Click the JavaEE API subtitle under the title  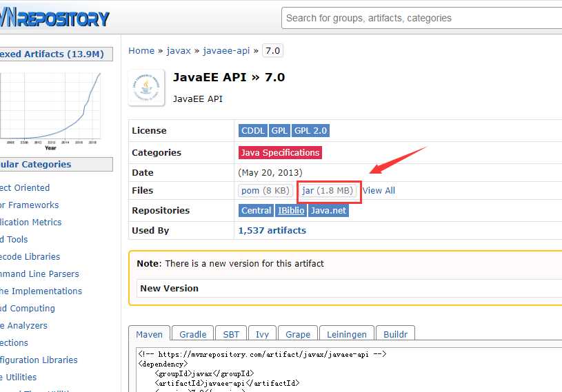click(x=197, y=99)
